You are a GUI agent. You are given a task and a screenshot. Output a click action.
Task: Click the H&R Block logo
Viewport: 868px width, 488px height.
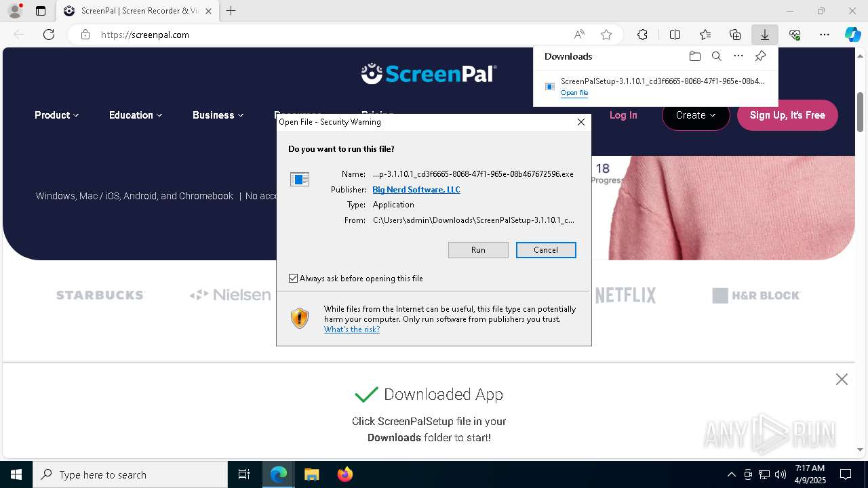coord(756,296)
